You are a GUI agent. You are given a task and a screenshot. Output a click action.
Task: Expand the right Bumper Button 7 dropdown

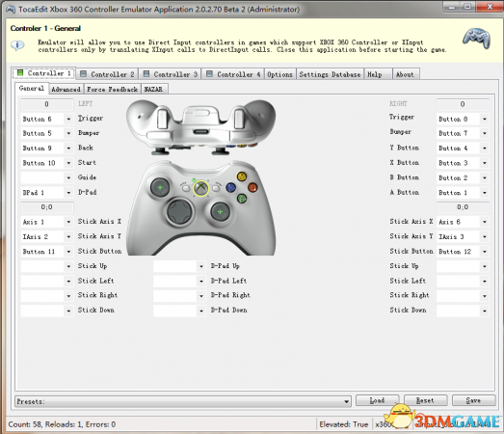click(485, 133)
